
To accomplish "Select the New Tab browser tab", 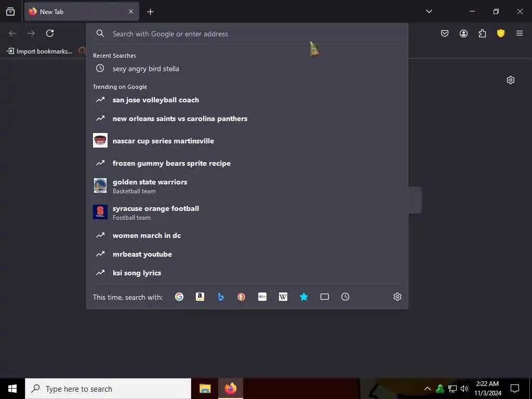I will [82, 11].
